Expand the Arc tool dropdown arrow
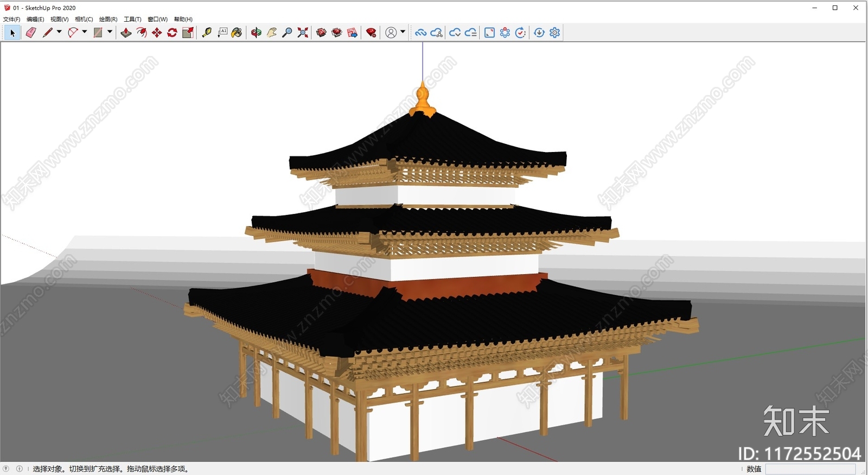The height and width of the screenshot is (475, 868). (x=84, y=32)
